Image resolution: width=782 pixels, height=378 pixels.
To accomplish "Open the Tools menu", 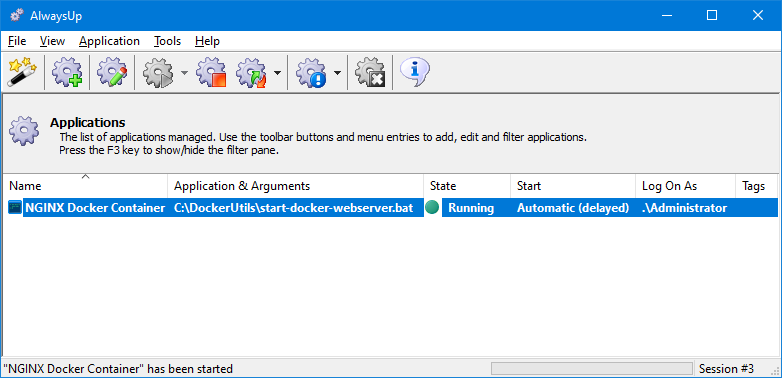I will coord(168,41).
